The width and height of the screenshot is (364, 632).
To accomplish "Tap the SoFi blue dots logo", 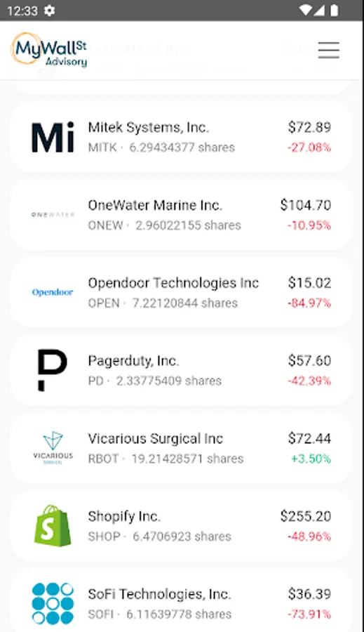I will [x=53, y=603].
